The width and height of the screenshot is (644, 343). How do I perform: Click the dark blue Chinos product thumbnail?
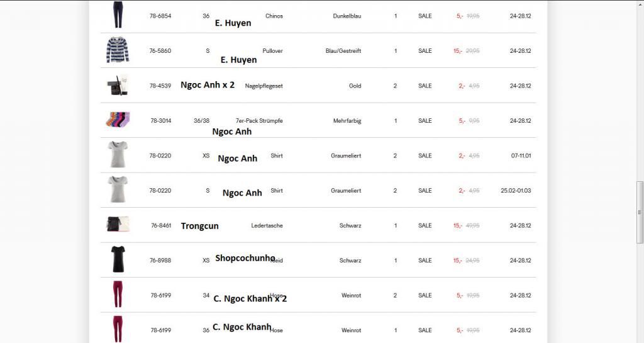point(118,14)
